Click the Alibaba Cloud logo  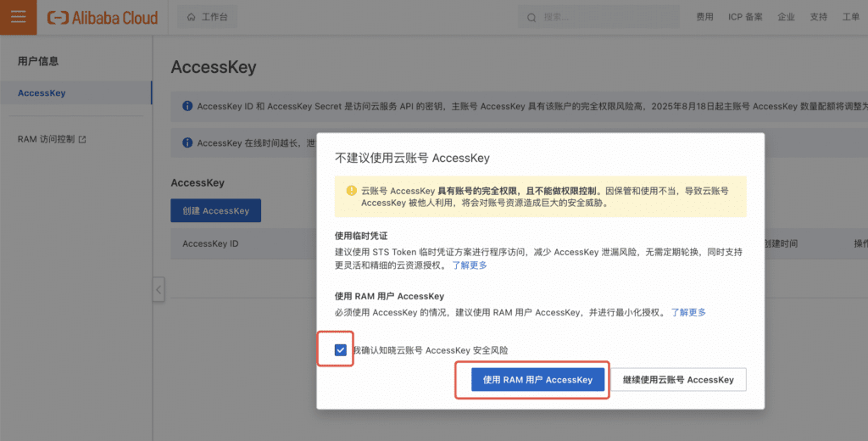click(x=103, y=17)
